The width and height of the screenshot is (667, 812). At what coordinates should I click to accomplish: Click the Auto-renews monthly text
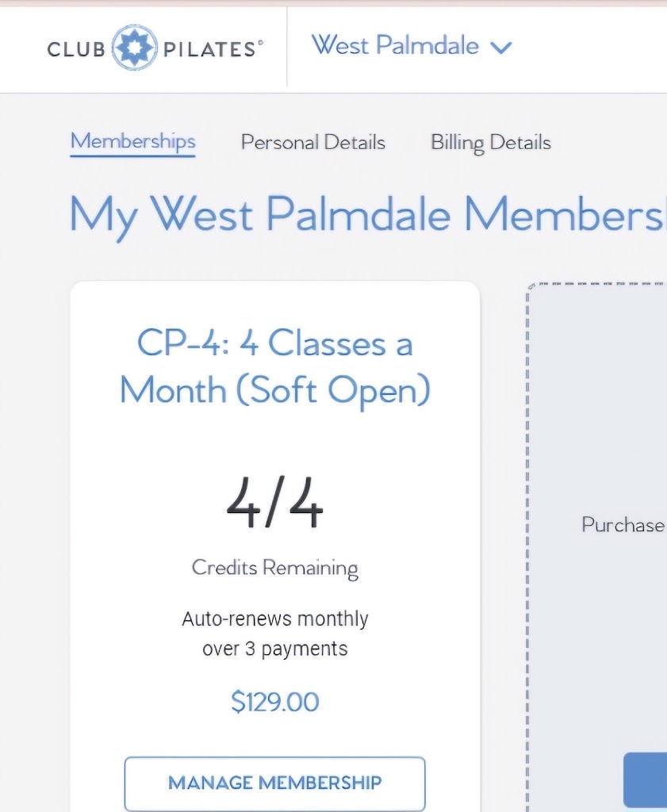(x=274, y=619)
